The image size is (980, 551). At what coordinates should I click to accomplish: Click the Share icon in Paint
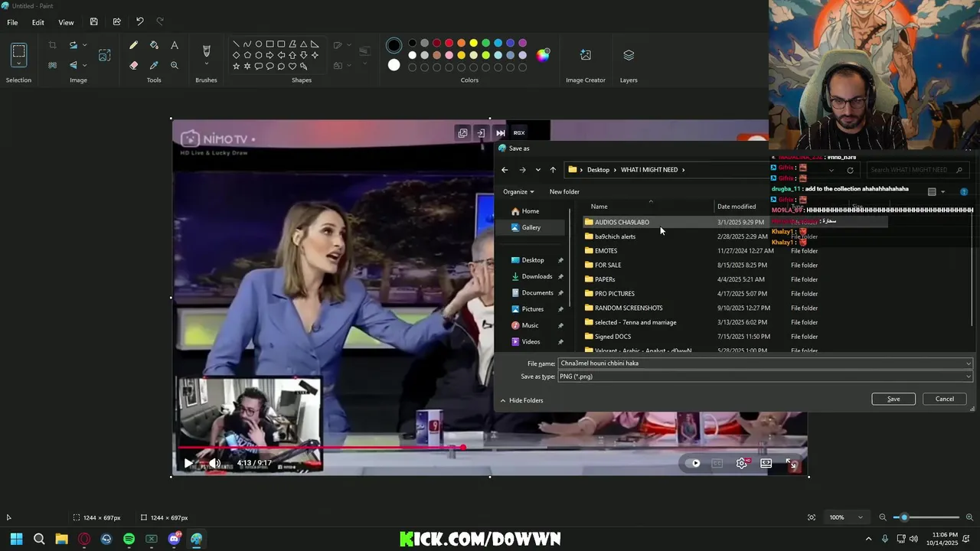(116, 22)
